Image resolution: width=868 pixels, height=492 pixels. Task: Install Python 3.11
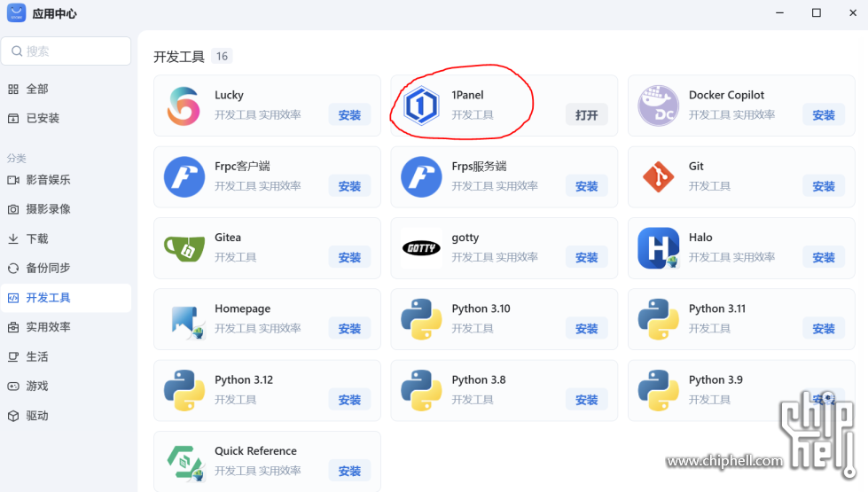(x=824, y=328)
